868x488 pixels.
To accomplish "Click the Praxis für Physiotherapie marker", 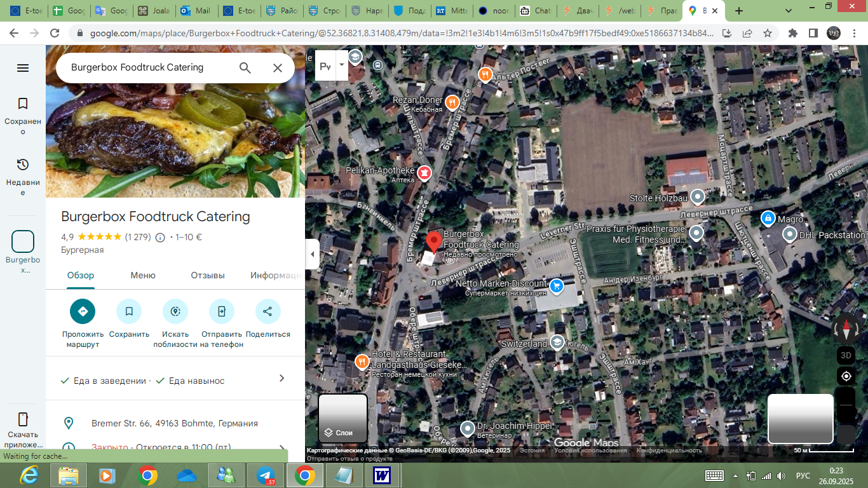I will [x=696, y=233].
